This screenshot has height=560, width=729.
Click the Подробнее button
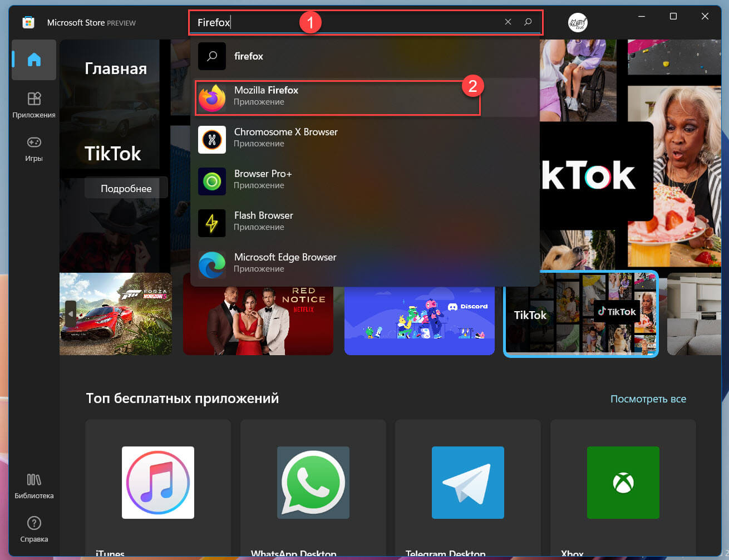126,188
